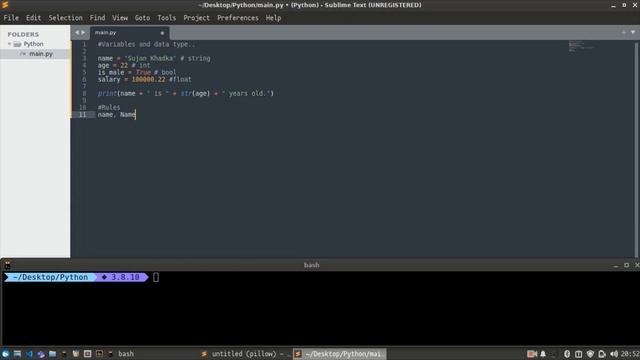Click the 'is_male = True' line
This screenshot has height=360, width=640.
click(x=137, y=73)
